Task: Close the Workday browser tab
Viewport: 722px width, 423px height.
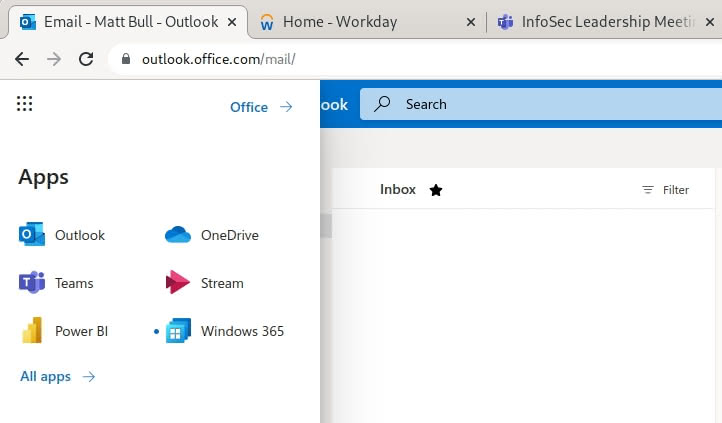Action: click(471, 22)
